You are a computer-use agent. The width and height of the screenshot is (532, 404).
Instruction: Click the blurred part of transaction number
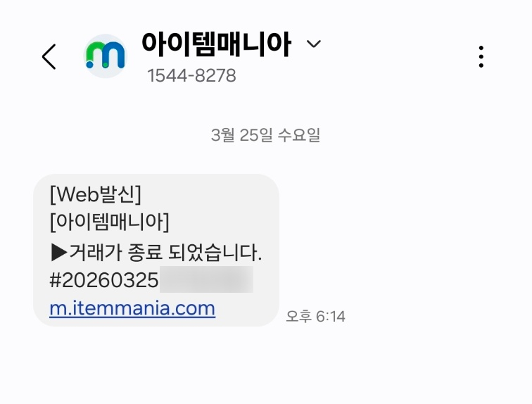pos(206,279)
